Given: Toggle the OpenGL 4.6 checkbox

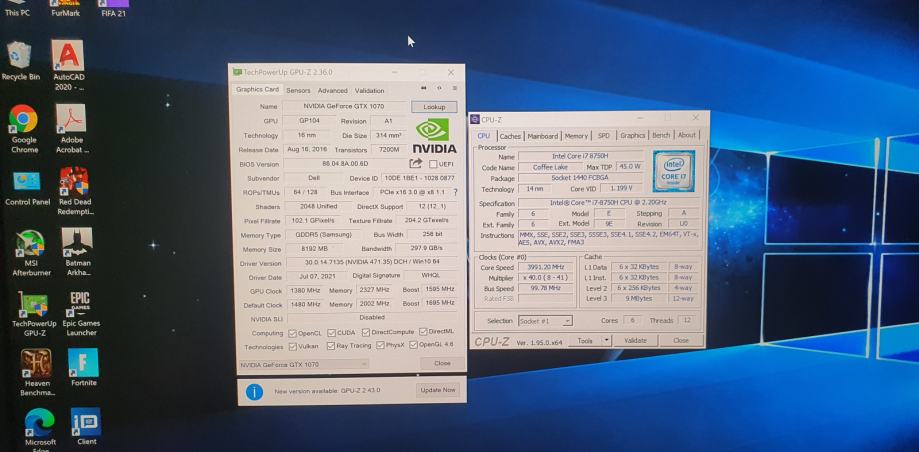Looking at the screenshot, I should (413, 345).
